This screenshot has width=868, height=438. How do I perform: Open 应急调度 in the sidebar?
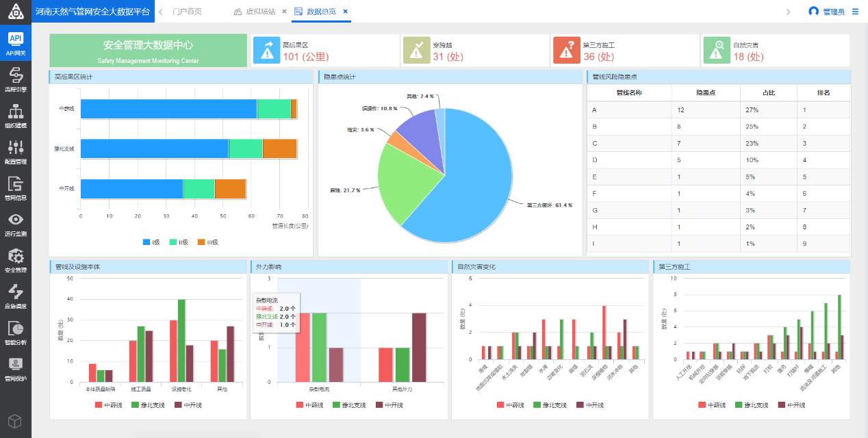point(15,296)
